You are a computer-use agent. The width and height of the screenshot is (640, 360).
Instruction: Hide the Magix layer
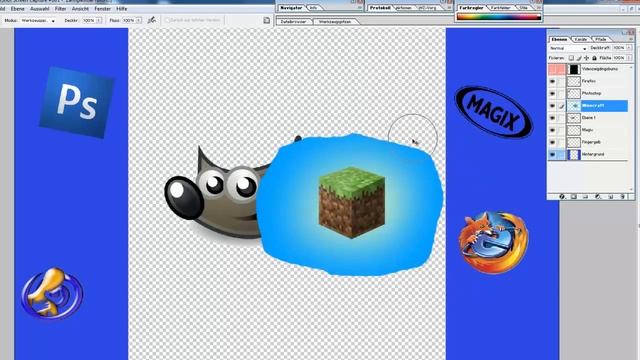click(x=552, y=130)
